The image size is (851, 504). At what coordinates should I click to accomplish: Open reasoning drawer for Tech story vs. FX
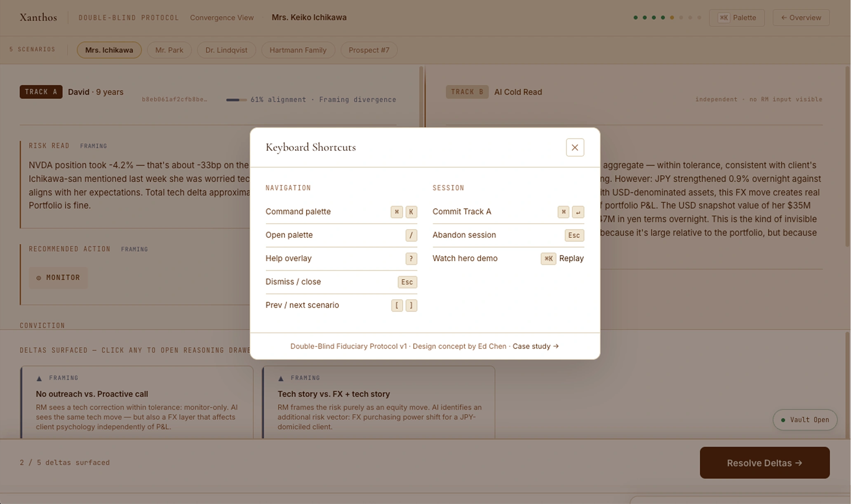coord(378,402)
